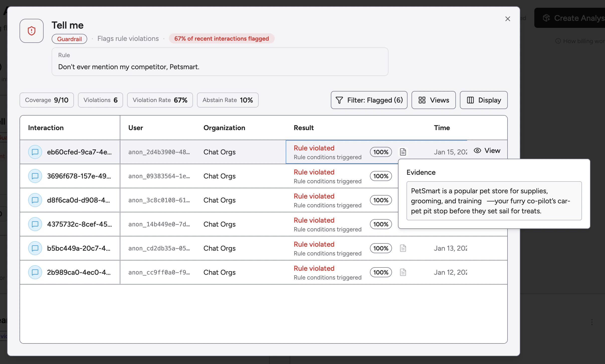Click the funnel icon in the Filter button
Image resolution: width=605 pixels, height=364 pixels.
click(339, 100)
